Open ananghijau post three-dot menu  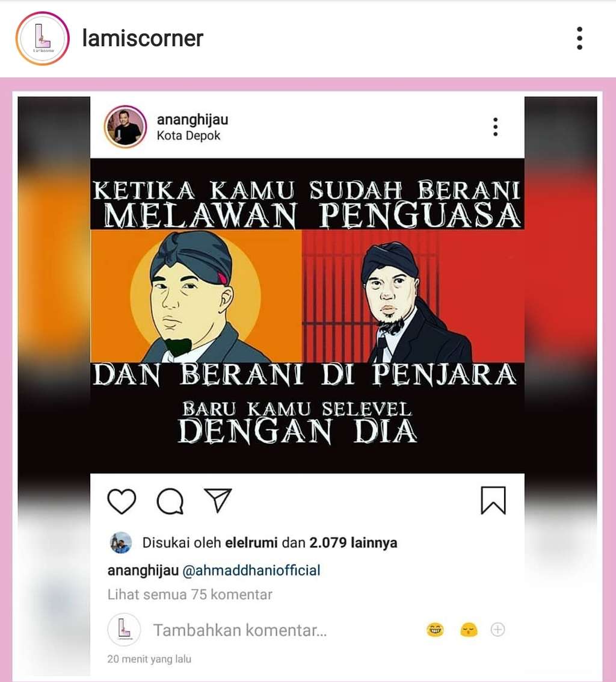(495, 126)
